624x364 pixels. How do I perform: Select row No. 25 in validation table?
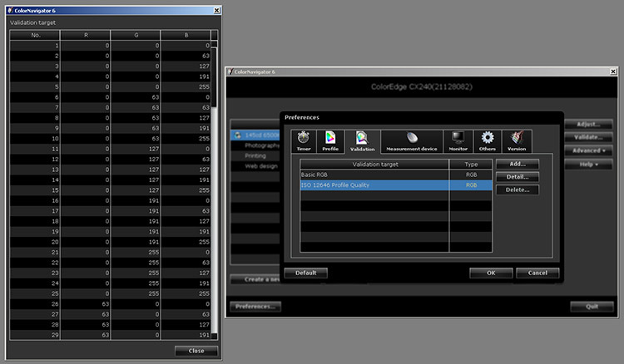click(x=110, y=293)
